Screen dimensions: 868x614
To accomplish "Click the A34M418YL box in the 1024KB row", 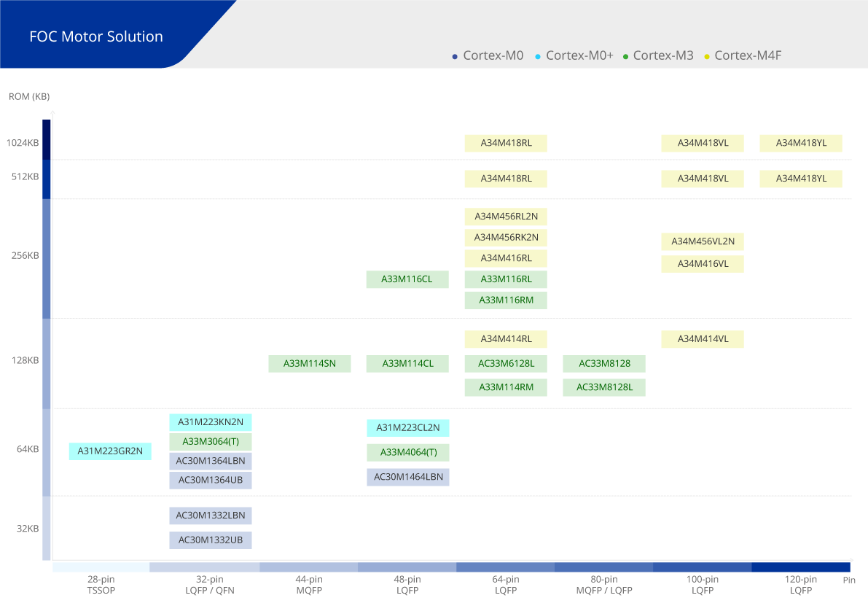I will click(801, 143).
